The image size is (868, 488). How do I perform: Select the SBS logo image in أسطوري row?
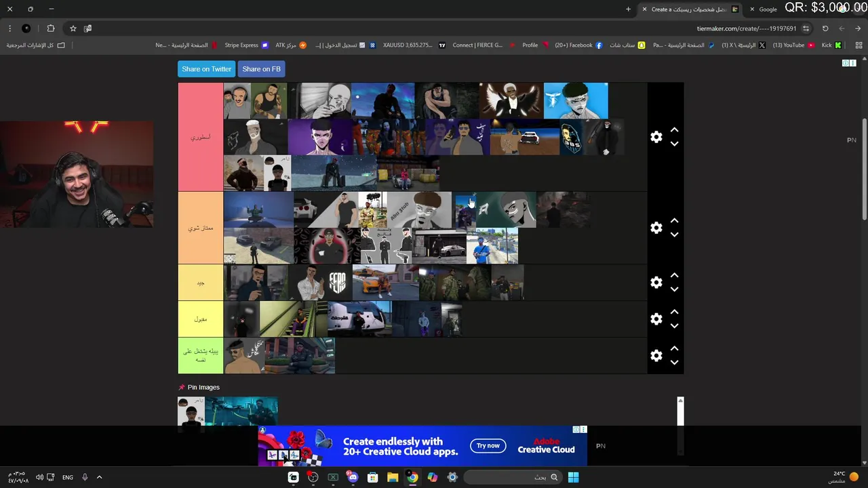tap(571, 137)
